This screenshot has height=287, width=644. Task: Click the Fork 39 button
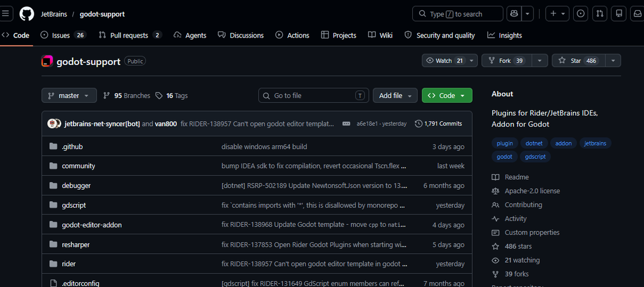point(506,61)
